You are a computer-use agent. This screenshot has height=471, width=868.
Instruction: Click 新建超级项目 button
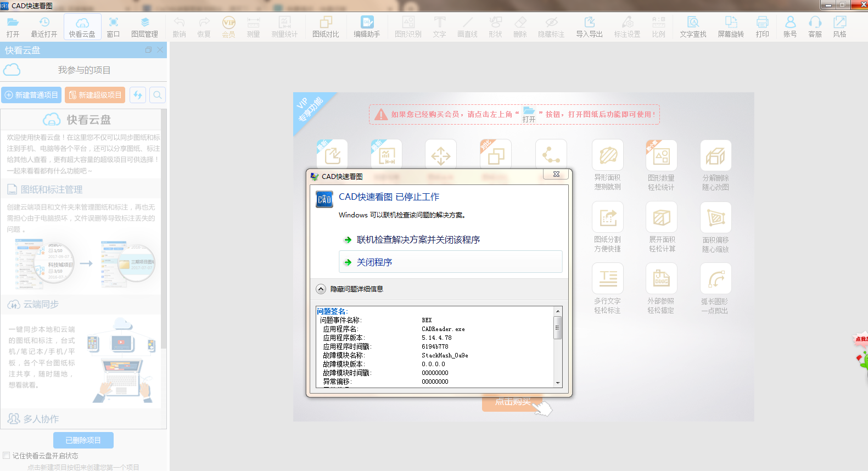click(x=95, y=95)
